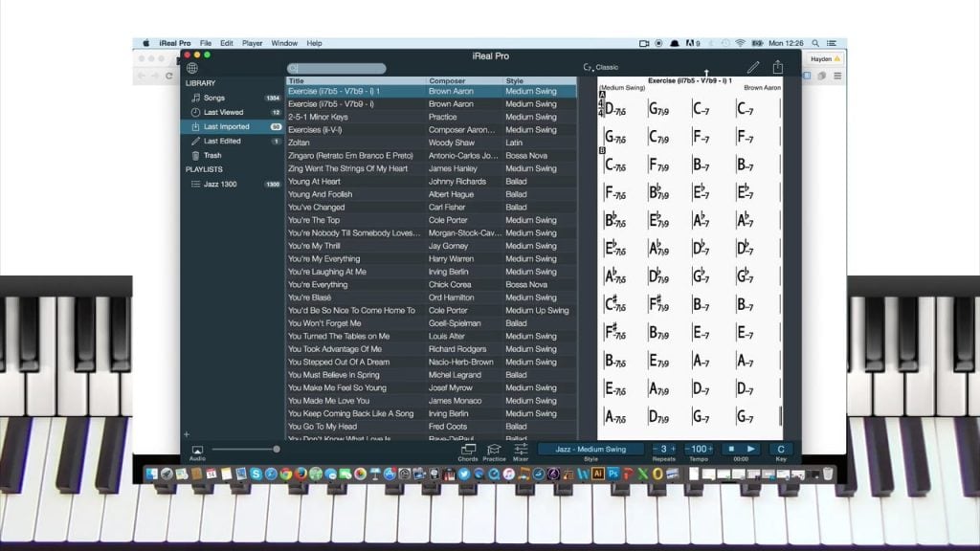The height and width of the screenshot is (551, 980).
Task: Toggle the Classic chord font selector
Action: [603, 68]
